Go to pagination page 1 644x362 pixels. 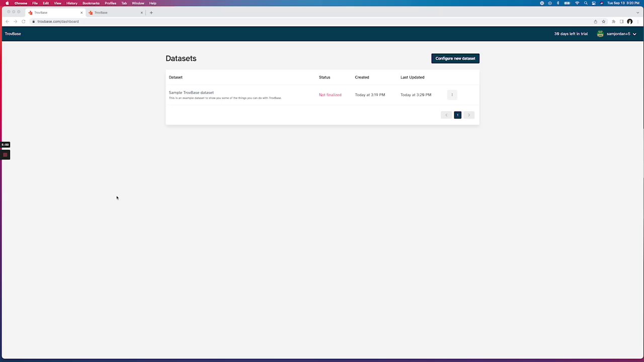[457, 115]
